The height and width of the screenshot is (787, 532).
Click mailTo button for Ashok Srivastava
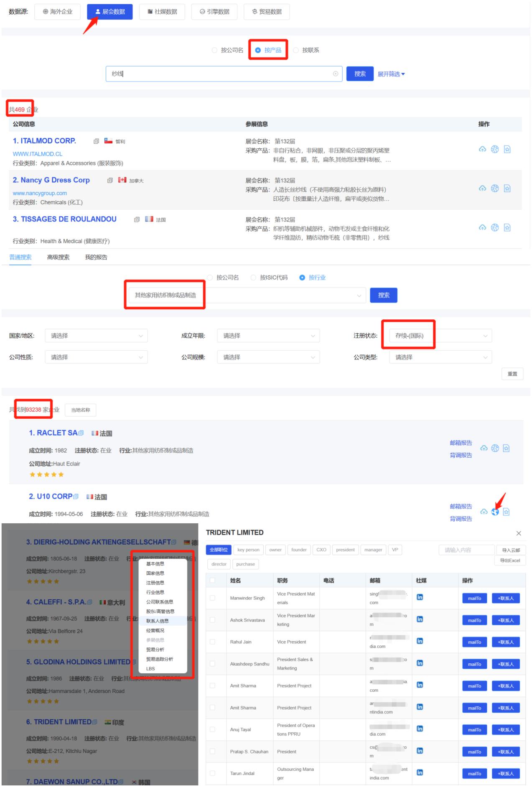pos(474,620)
